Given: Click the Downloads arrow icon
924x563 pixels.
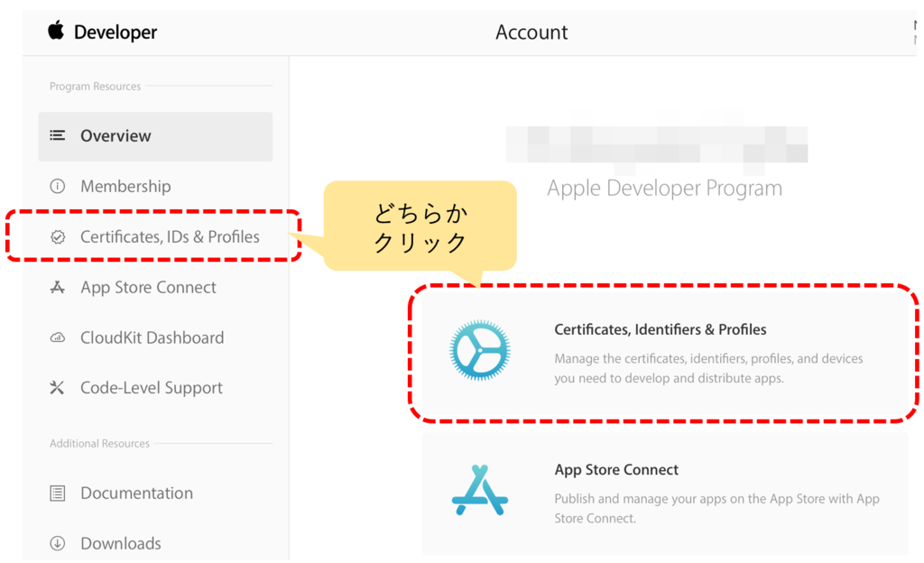Looking at the screenshot, I should tap(57, 543).
